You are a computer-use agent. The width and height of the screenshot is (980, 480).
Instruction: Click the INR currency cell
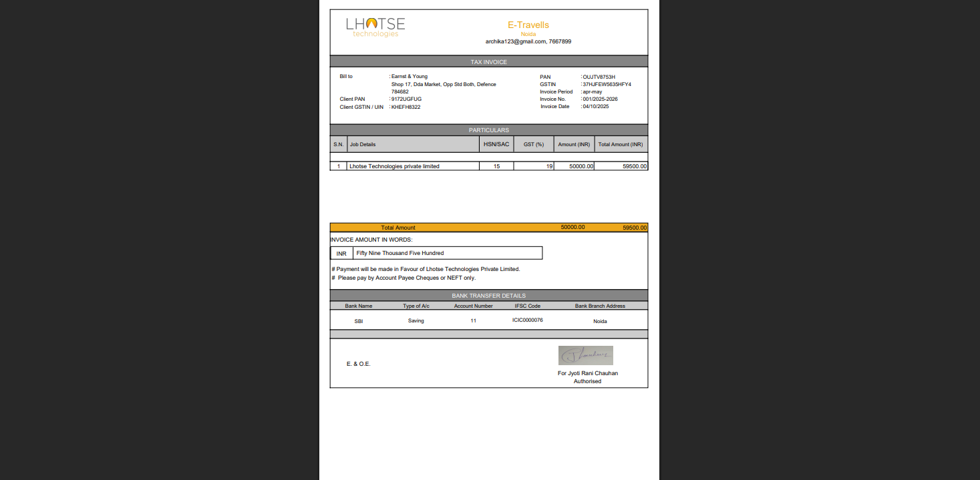point(341,254)
